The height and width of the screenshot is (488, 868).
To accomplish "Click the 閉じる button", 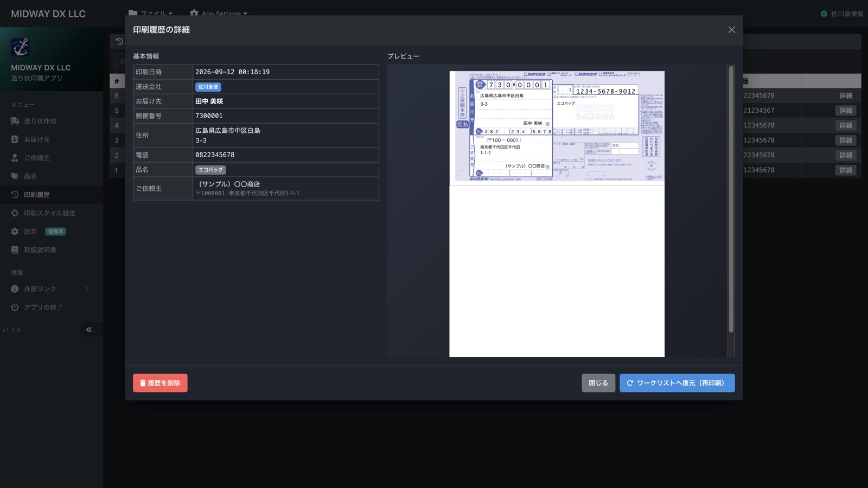I will 598,383.
